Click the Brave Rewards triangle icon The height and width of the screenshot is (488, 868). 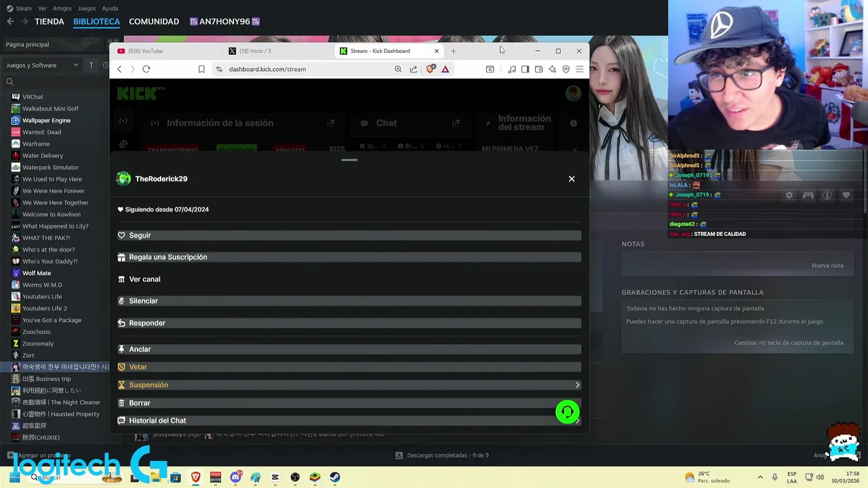[x=446, y=69]
